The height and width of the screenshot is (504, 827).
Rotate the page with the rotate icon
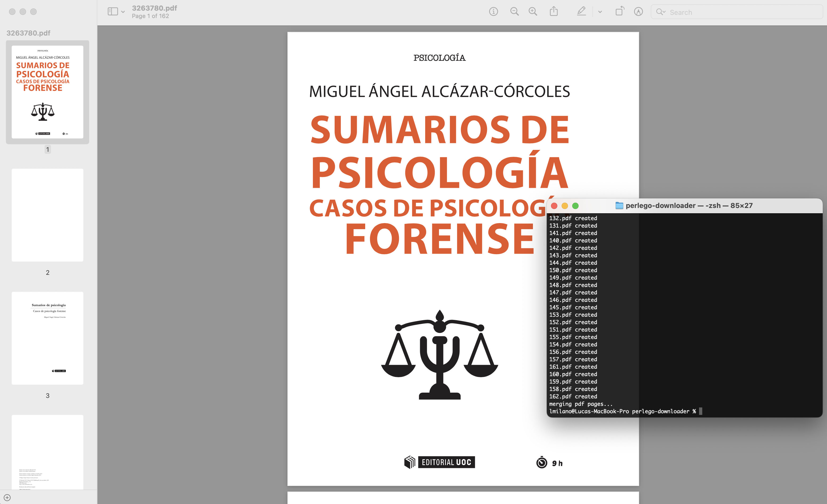tap(619, 12)
